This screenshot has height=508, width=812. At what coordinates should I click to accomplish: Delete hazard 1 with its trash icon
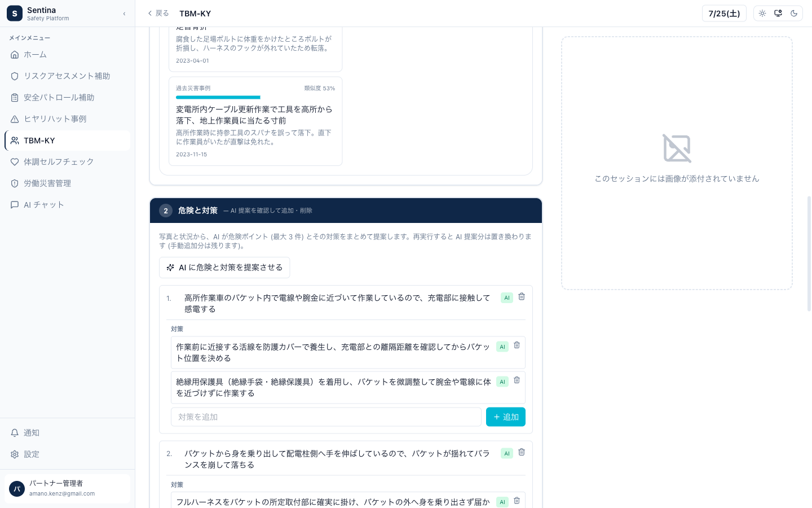coord(522,297)
